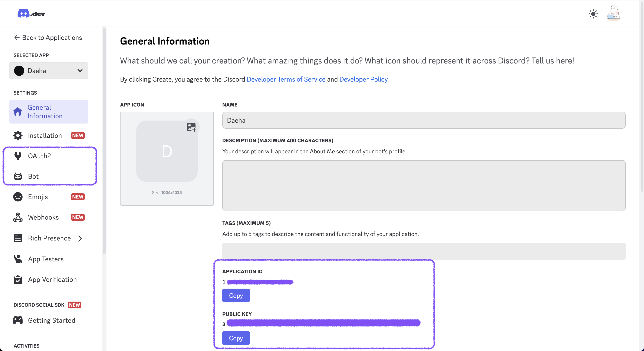Screen dimensions: 644x351
Task: Open the Webhooks page
Action: pos(49,217)
